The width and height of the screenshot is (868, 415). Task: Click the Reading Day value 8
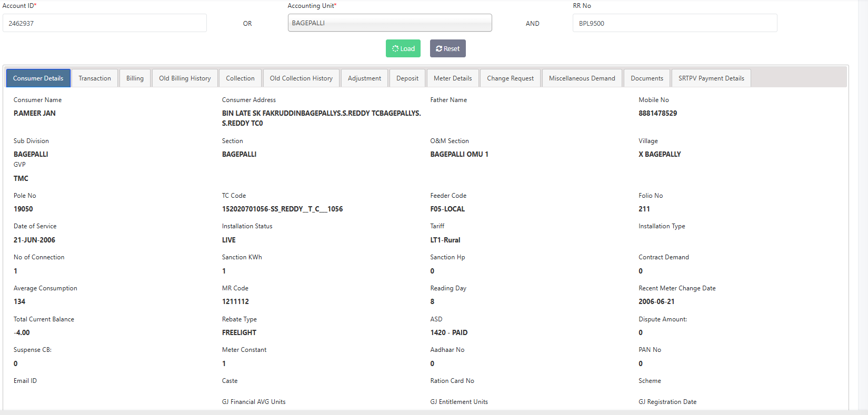[432, 301]
